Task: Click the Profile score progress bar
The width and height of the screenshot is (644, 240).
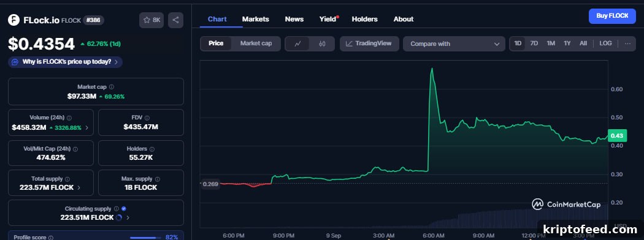Action: point(145,238)
